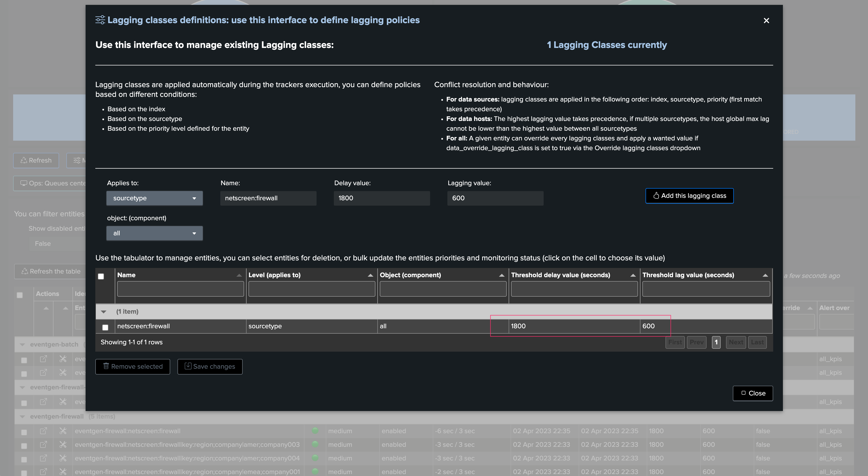Viewport: 868px width, 476px height.
Task: Select page 1 in the pagination
Action: click(716, 342)
